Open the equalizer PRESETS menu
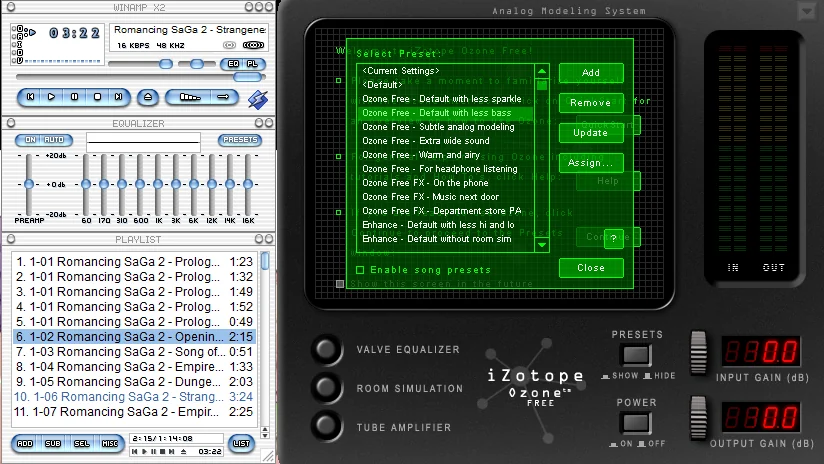Viewport: 824px width, 464px height. coord(240,140)
